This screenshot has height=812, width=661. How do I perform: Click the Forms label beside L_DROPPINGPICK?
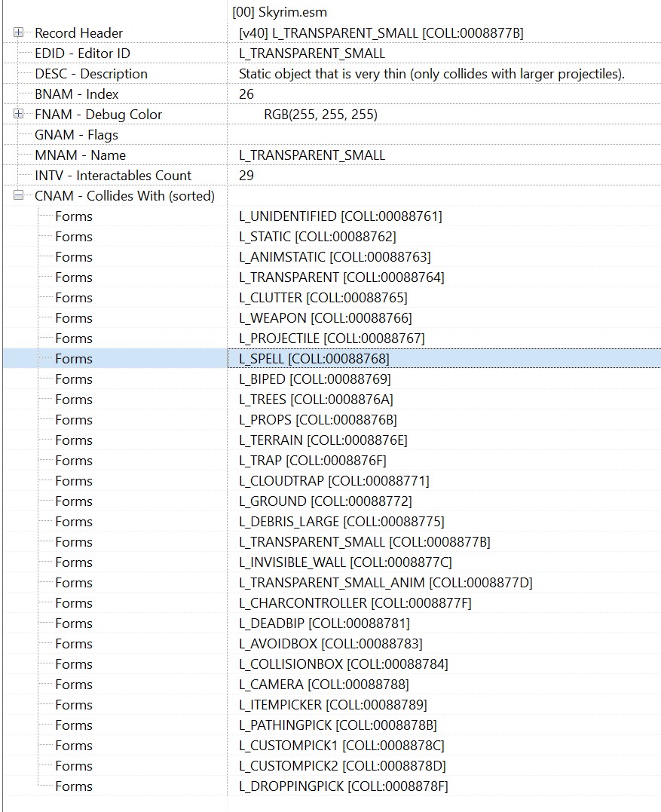click(x=74, y=786)
